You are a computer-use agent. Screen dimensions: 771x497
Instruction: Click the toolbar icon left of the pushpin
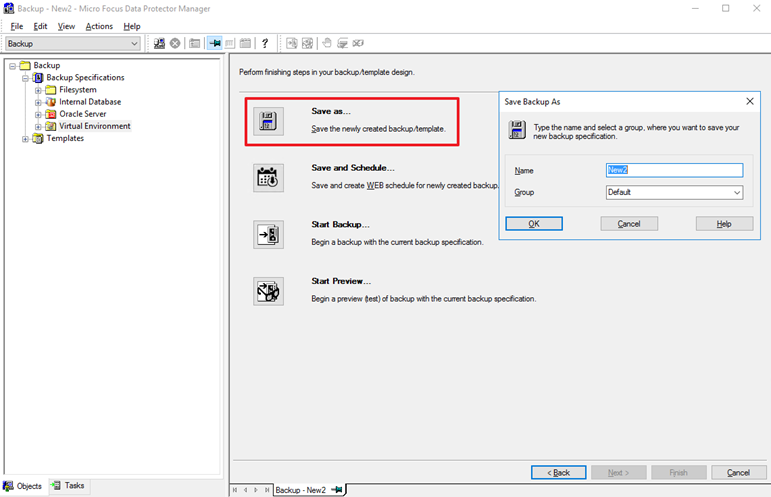pos(195,43)
